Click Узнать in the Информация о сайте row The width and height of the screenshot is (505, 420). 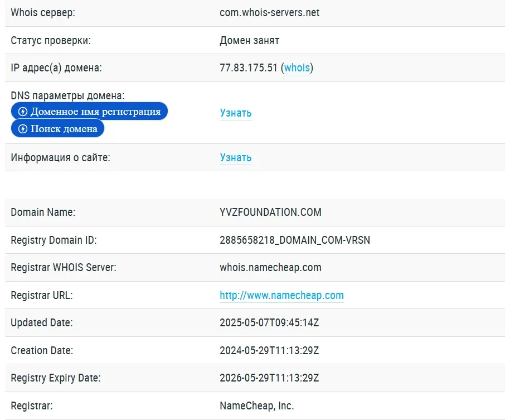click(235, 158)
